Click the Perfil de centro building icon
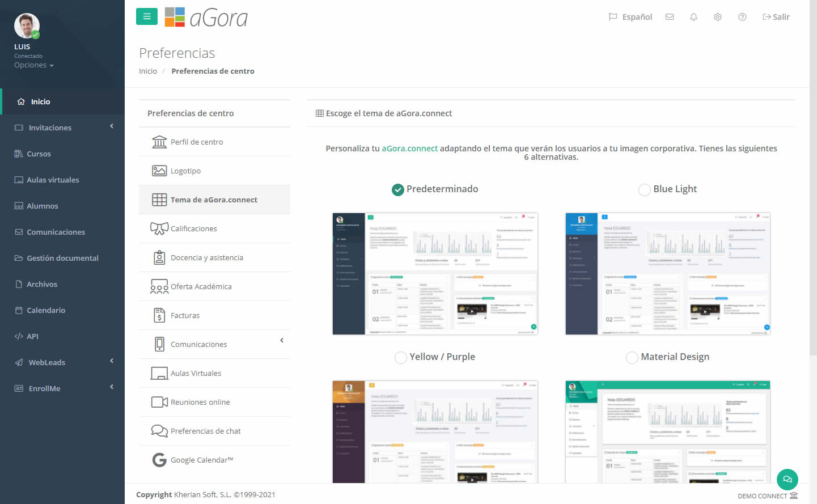817x504 pixels. point(159,142)
